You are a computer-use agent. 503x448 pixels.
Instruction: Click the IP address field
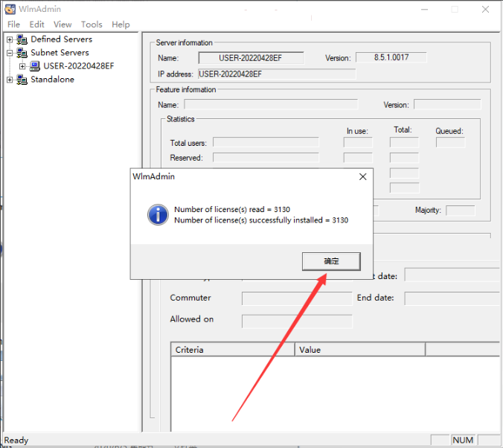click(277, 74)
